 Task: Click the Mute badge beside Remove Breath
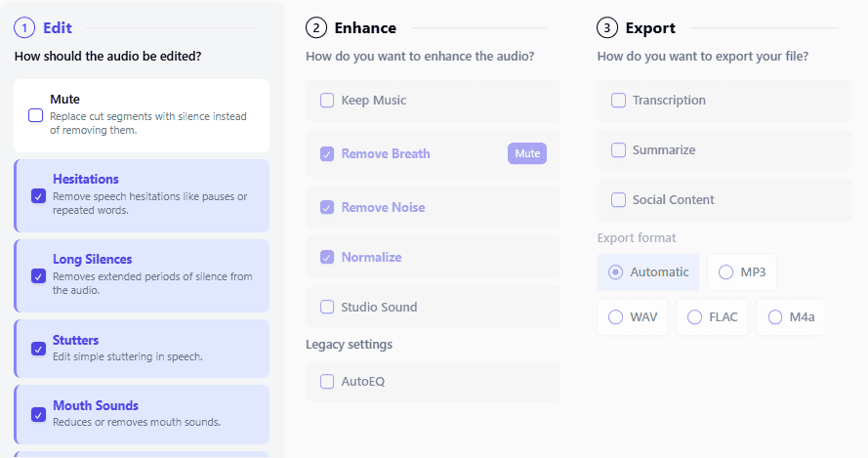(527, 153)
